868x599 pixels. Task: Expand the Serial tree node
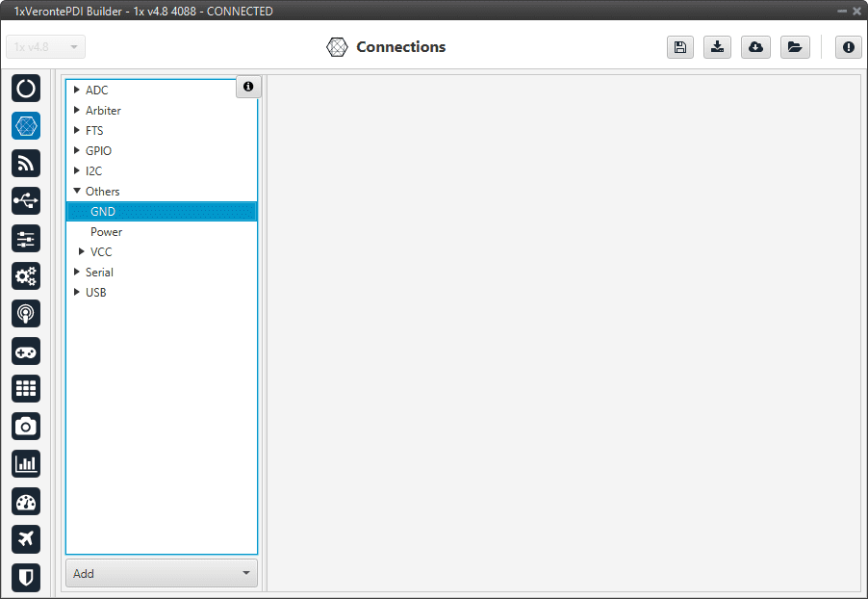point(77,272)
